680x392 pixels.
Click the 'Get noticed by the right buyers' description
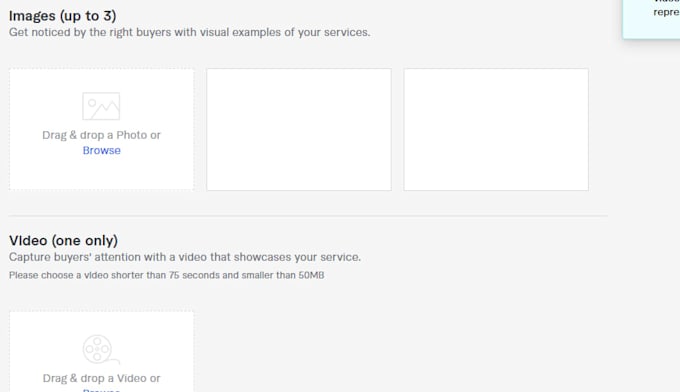pyautogui.click(x=190, y=33)
